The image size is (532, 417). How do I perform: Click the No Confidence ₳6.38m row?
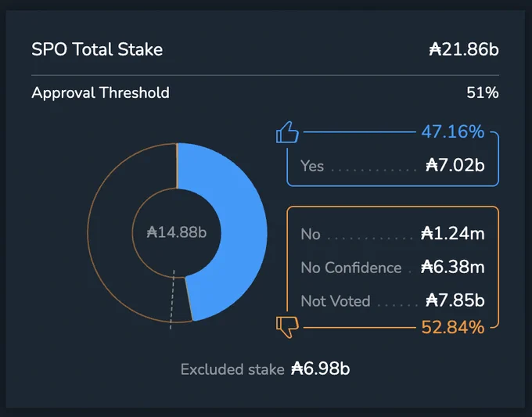pos(393,267)
